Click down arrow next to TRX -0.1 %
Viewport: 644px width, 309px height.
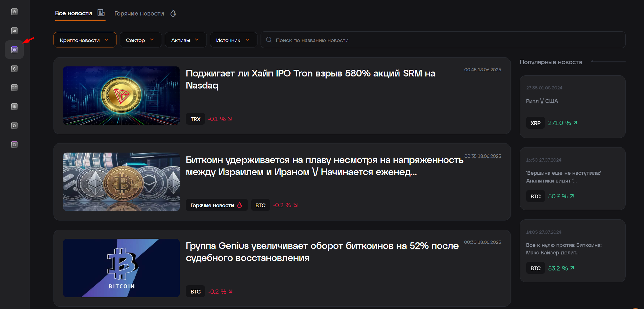pos(230,119)
